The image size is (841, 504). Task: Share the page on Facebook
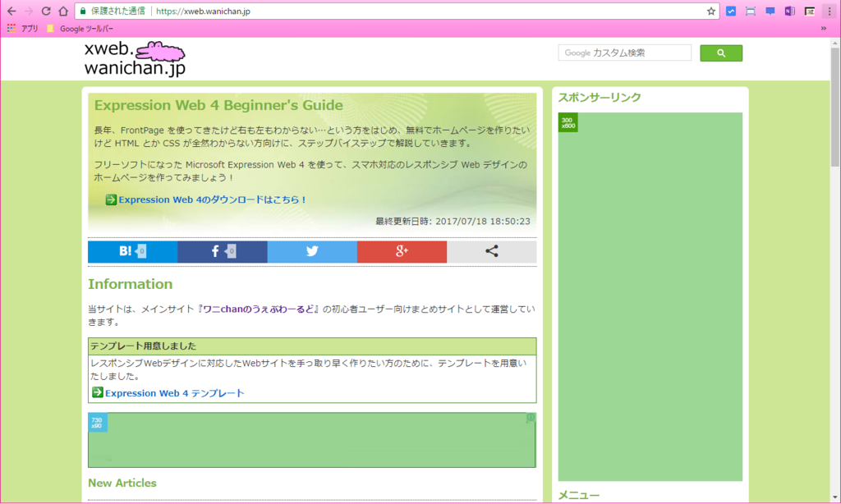coord(222,251)
